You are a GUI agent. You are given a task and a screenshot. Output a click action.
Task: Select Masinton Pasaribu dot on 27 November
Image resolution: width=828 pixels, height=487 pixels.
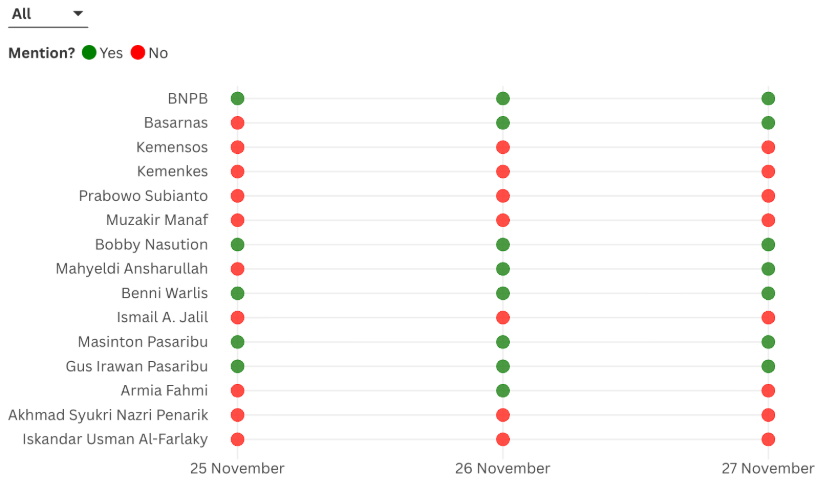[x=768, y=342]
